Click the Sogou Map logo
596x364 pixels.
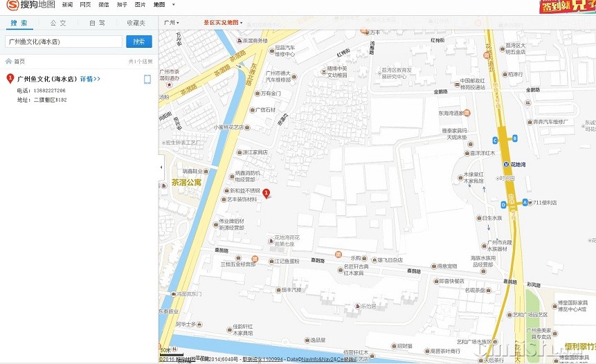tap(30, 6)
